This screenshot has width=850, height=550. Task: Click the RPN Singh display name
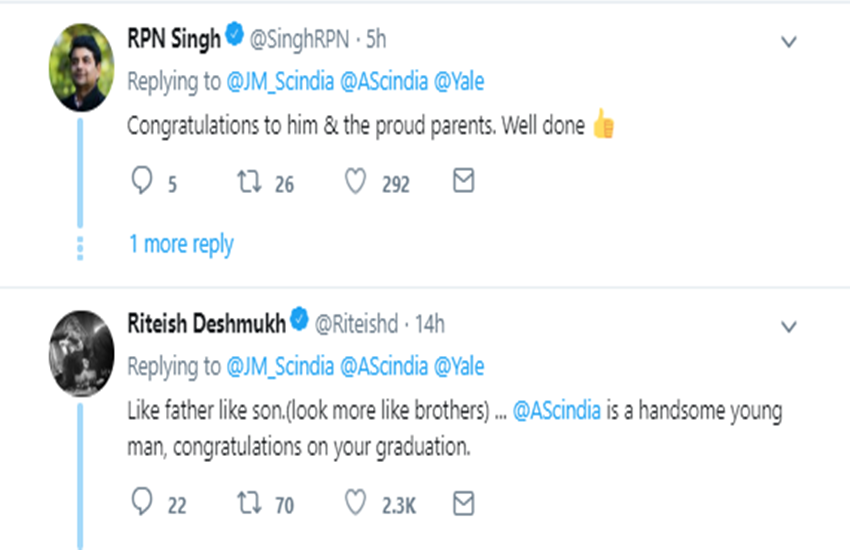(x=173, y=39)
